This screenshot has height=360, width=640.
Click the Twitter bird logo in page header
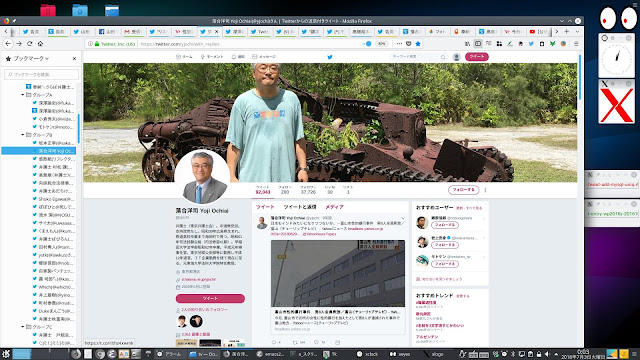[330, 57]
